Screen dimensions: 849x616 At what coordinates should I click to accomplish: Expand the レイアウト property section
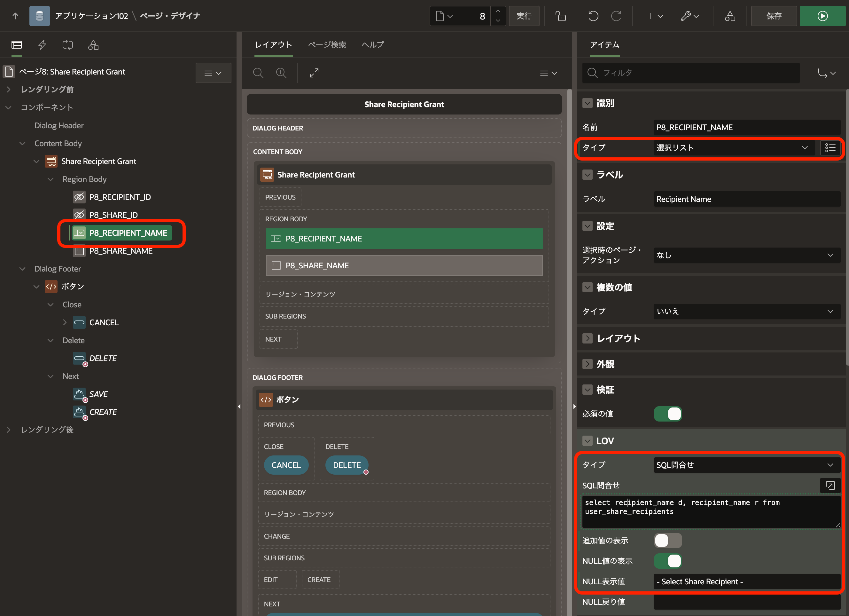(x=587, y=338)
